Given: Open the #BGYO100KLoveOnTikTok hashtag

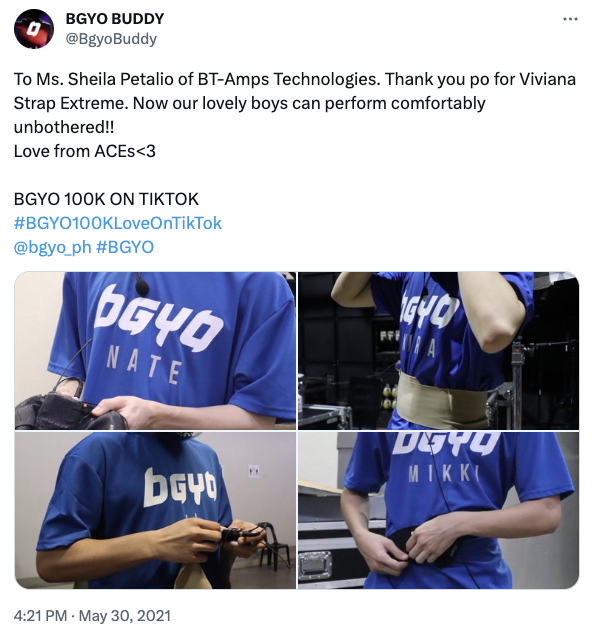Looking at the screenshot, I should pyautogui.click(x=118, y=223).
